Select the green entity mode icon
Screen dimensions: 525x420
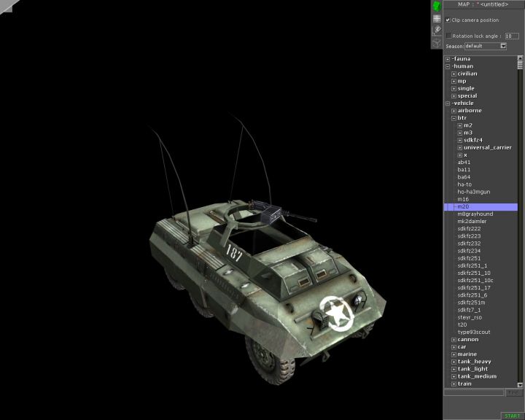point(436,7)
